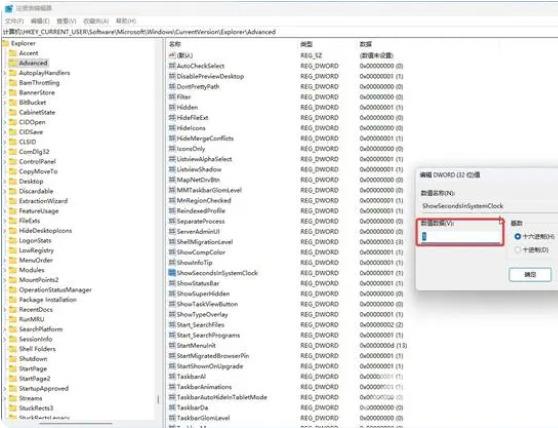This screenshot has width=558, height=428.
Task: Expand the MenuOrder key
Action: point(5,260)
